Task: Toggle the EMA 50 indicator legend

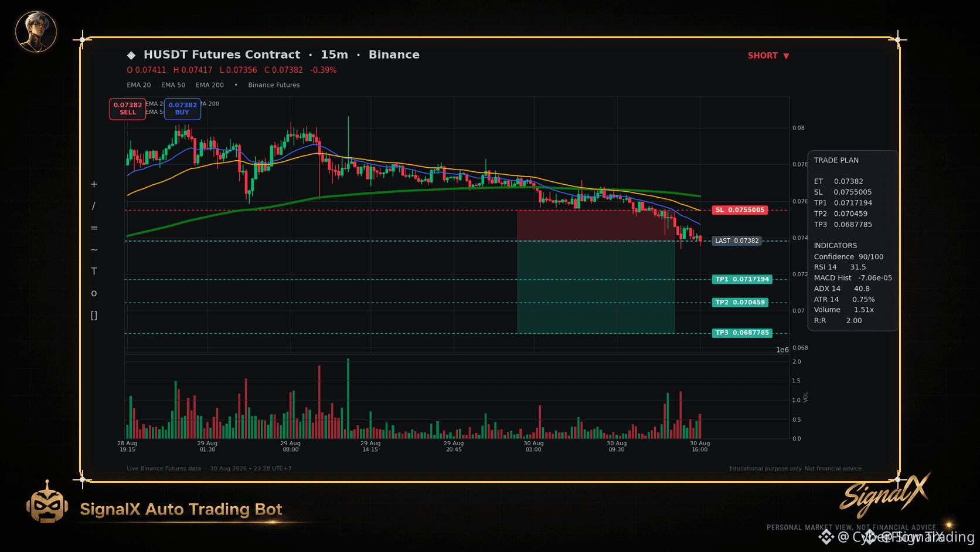Action: [173, 85]
